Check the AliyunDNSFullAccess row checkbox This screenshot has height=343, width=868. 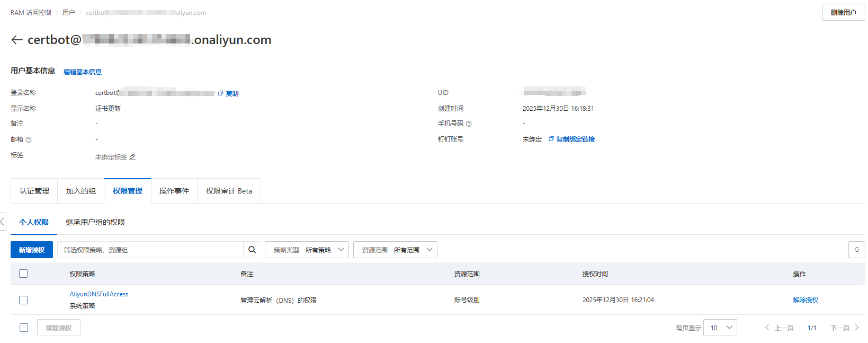[23, 300]
